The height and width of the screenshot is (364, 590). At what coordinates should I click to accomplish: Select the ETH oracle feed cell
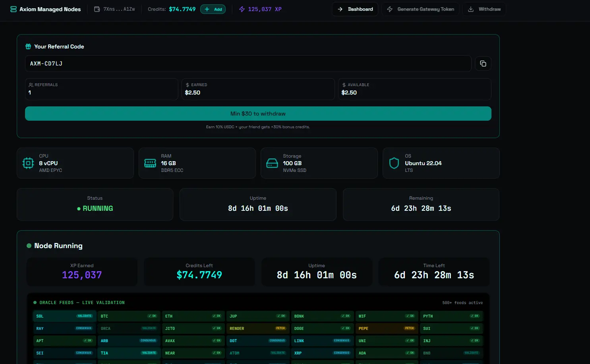(x=193, y=316)
